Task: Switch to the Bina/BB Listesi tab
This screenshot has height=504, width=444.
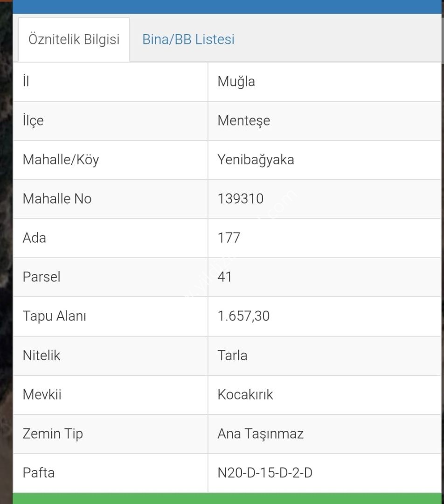Action: pyautogui.click(x=188, y=40)
